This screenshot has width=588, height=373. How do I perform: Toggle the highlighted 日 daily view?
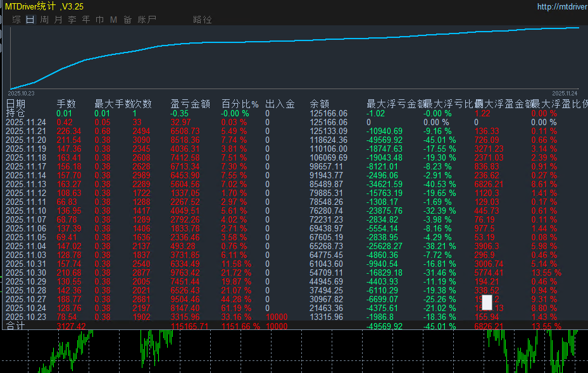(30, 19)
